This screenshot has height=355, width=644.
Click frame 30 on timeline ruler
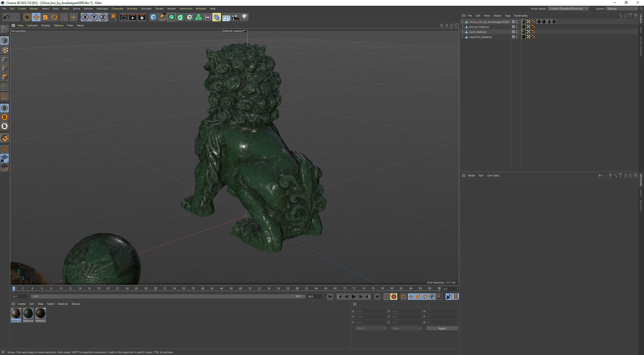[x=155, y=289]
